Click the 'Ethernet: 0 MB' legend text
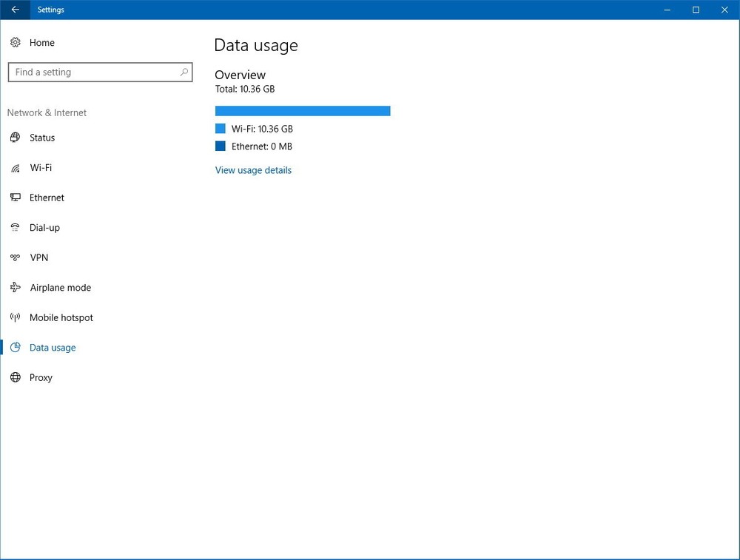 point(261,146)
